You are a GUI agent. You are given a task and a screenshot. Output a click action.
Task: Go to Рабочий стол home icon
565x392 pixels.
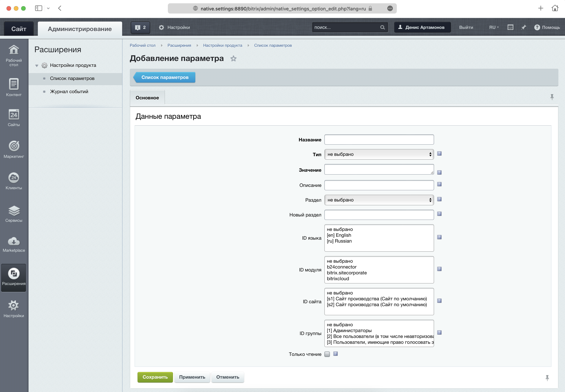tap(14, 55)
